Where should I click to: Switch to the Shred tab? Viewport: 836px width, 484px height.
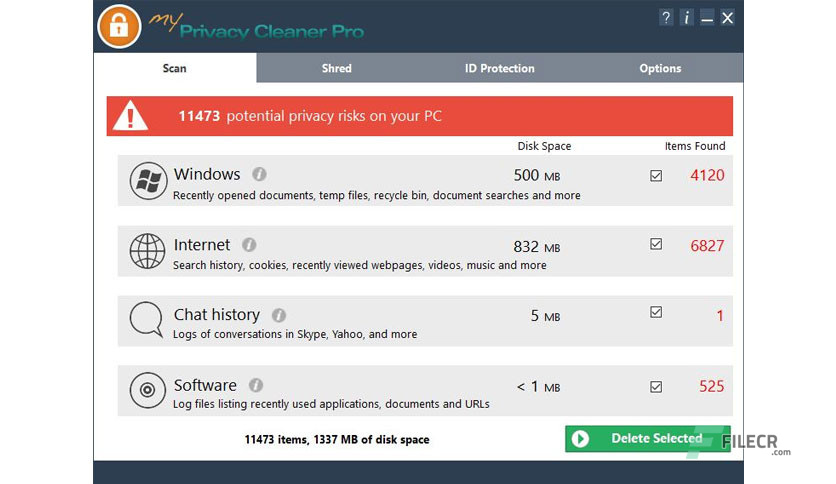336,68
